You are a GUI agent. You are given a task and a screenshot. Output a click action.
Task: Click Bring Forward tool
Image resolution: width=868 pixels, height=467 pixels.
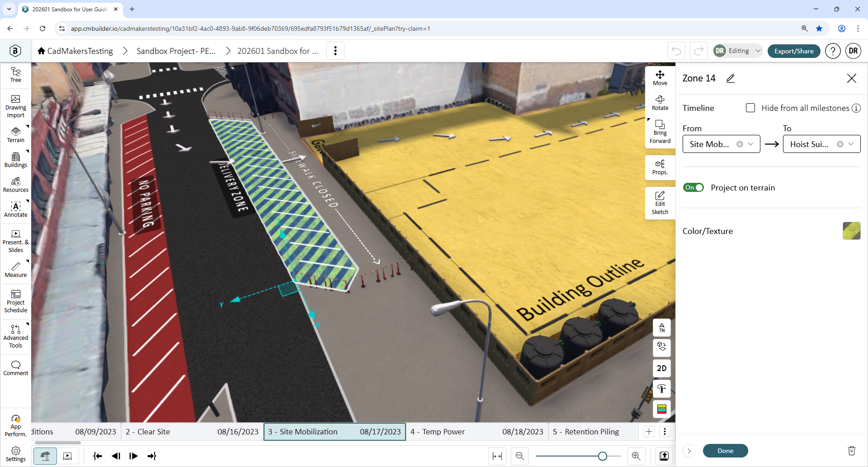660,132
